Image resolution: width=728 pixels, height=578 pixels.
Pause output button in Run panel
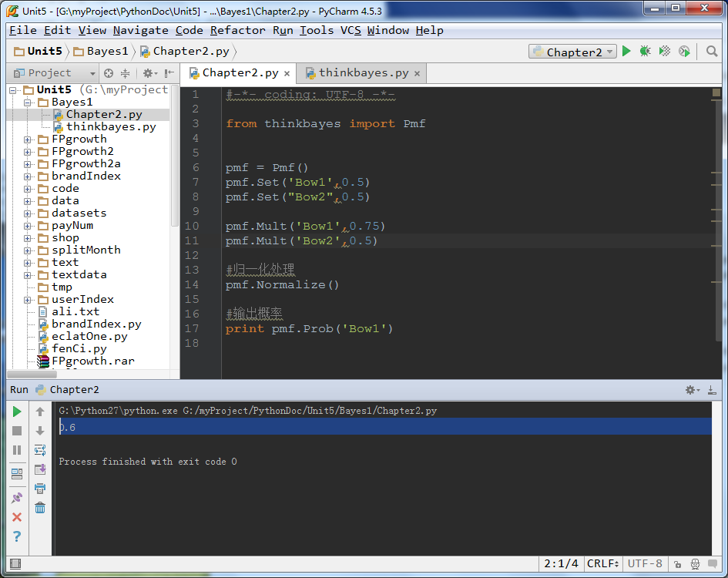17,450
